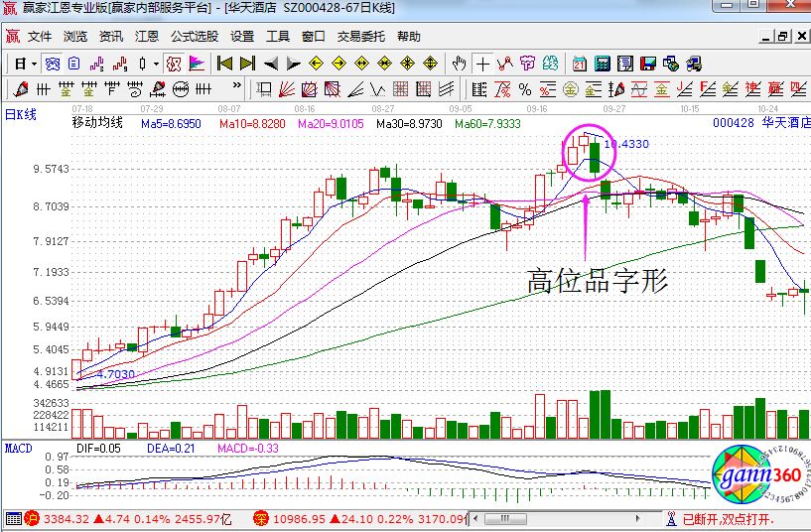811x532 pixels.
Task: Toggle the highlighted K-line pattern button
Action: (174, 64)
